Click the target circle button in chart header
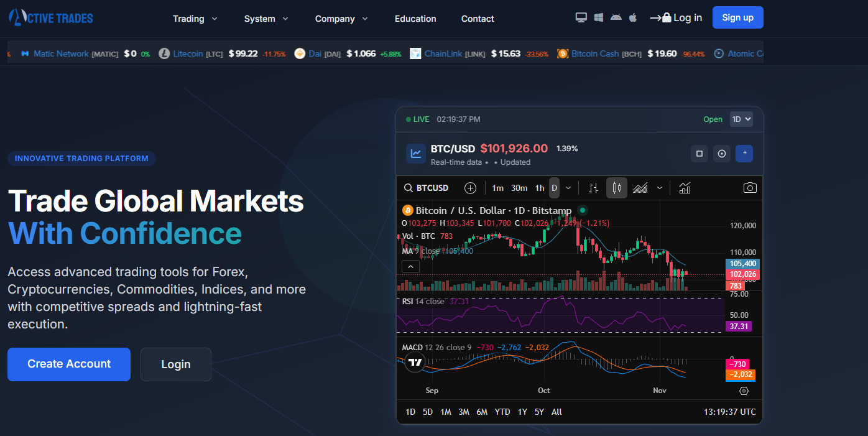868x436 pixels. tap(722, 154)
